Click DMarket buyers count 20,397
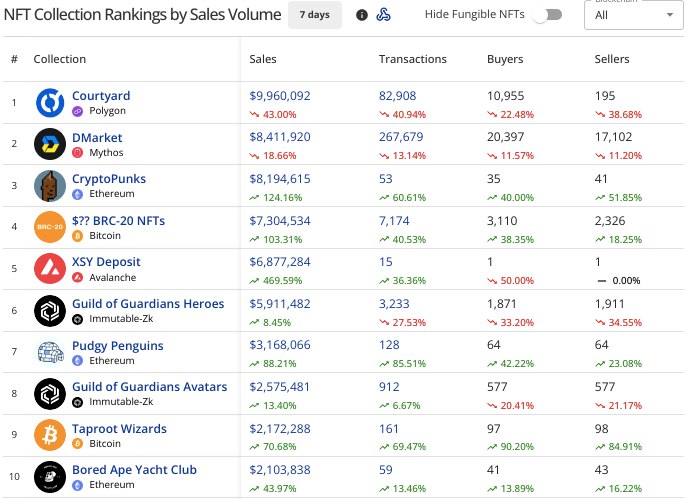Viewport: 691px width, 499px height. coord(505,137)
